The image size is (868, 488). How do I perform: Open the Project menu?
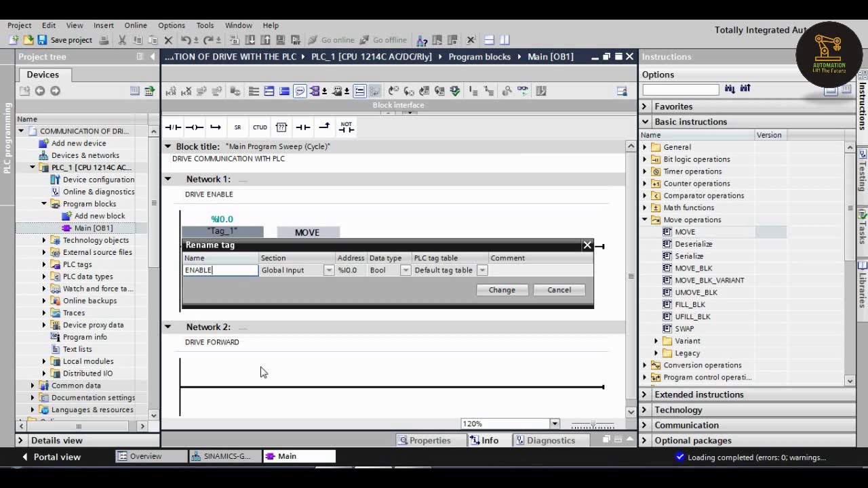20,25
